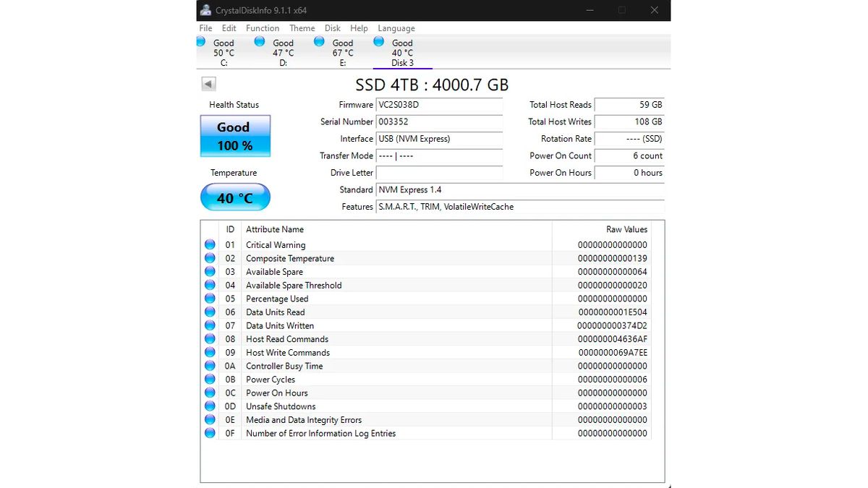The image size is (868, 488).
Task: Click the Unsafe Shutdowns attribute name
Action: pos(281,406)
